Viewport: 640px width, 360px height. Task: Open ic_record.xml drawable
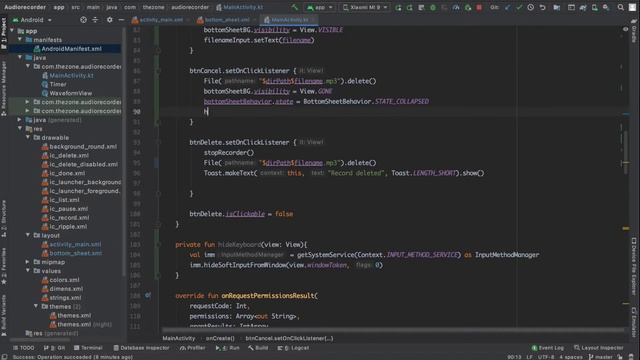69,218
